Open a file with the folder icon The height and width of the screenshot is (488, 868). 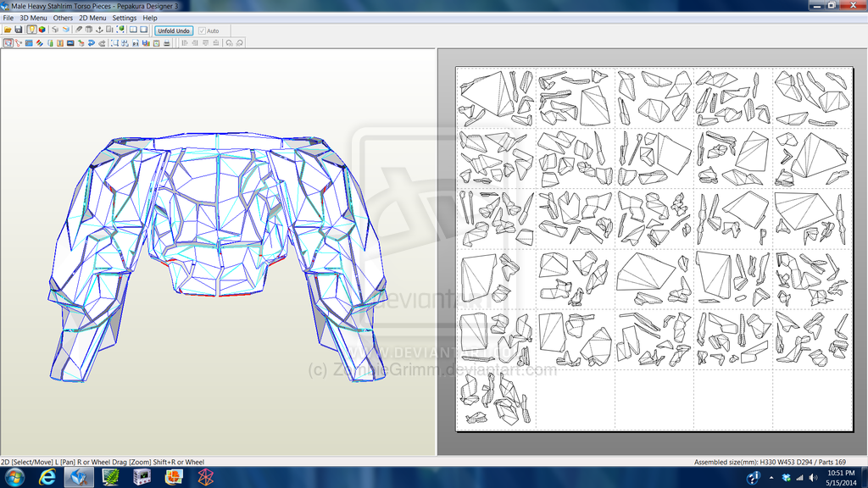pos(8,30)
